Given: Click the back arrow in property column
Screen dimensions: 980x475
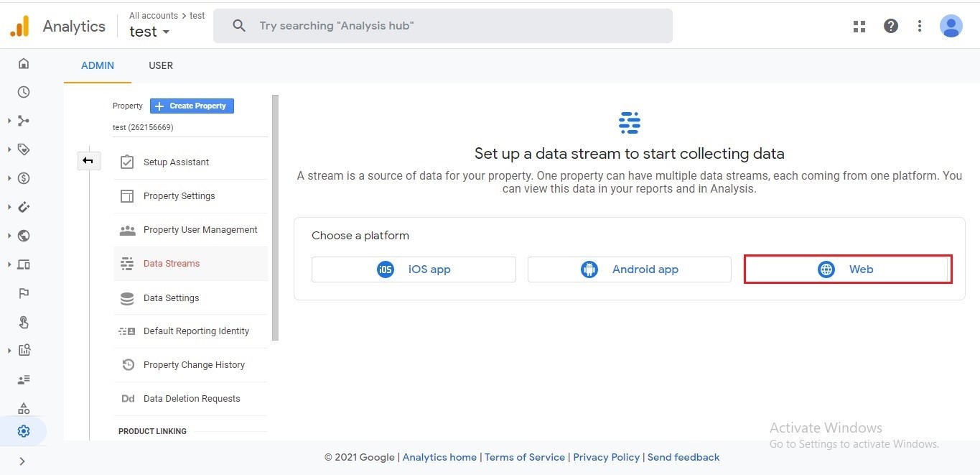Looking at the screenshot, I should (88, 161).
